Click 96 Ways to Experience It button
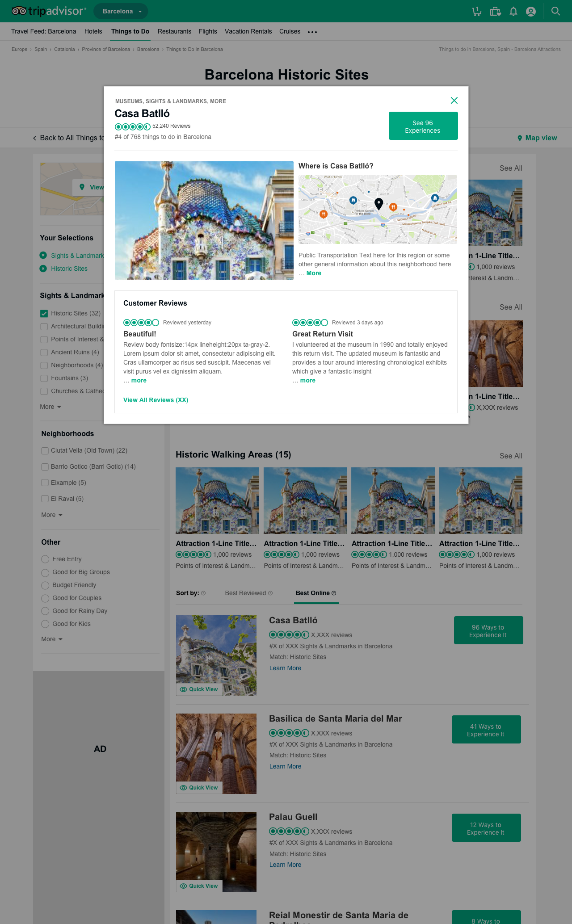Screen dimensions: 572x924 488,630
